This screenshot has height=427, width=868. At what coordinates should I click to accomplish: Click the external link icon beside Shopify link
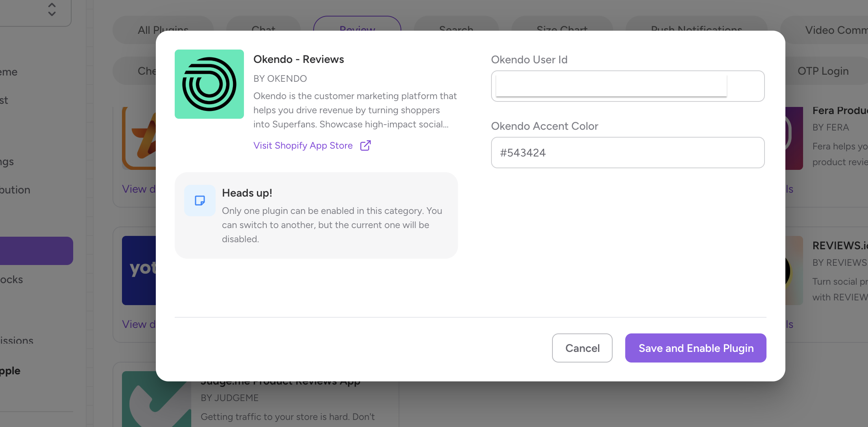pyautogui.click(x=365, y=145)
